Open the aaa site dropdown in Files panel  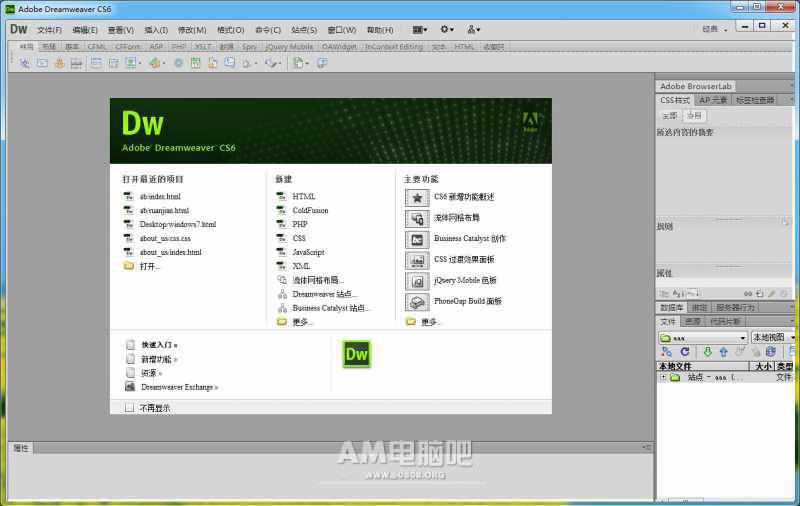point(703,338)
